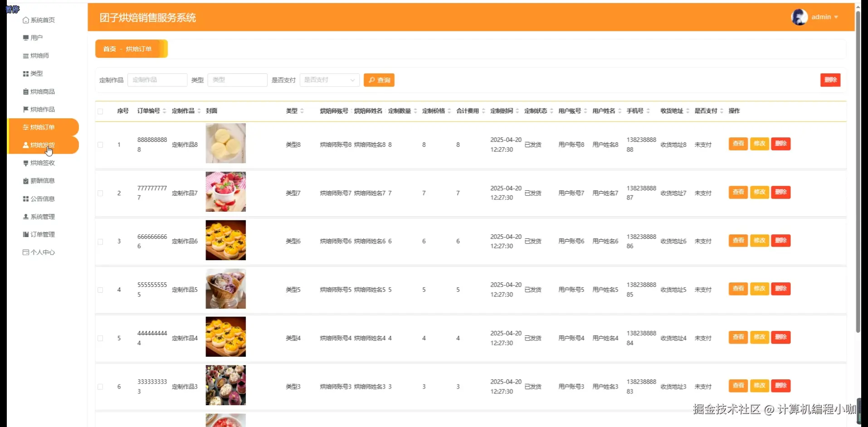This screenshot has height=427, width=868.
Task: Click the home icon beside 系统首页
Action: coord(26,20)
